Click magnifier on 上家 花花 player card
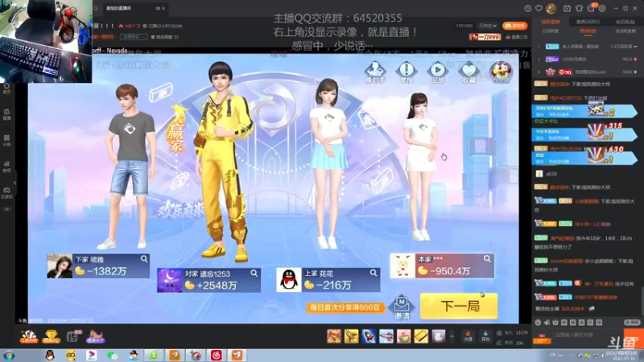The image size is (644, 362). (x=374, y=273)
